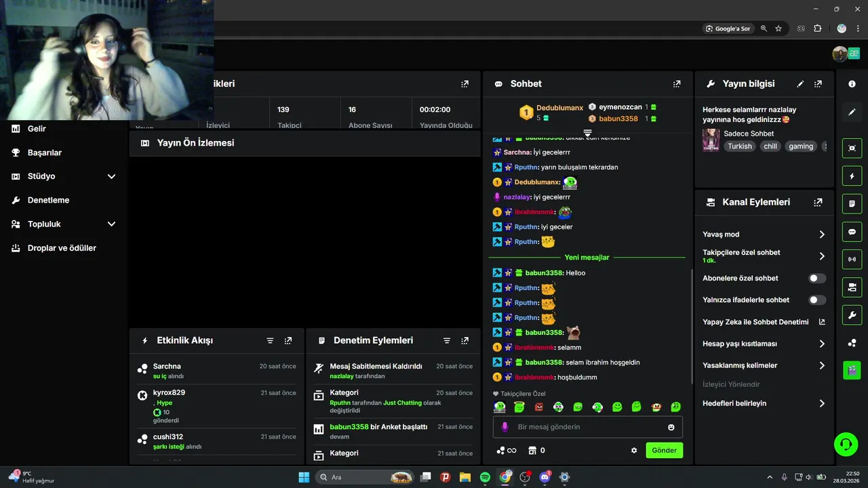Click the message input field
This screenshot has width=868, height=488.
pos(587,427)
